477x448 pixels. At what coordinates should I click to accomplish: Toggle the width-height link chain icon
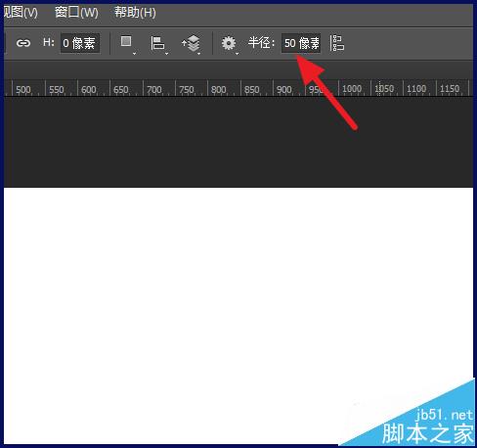click(x=23, y=43)
